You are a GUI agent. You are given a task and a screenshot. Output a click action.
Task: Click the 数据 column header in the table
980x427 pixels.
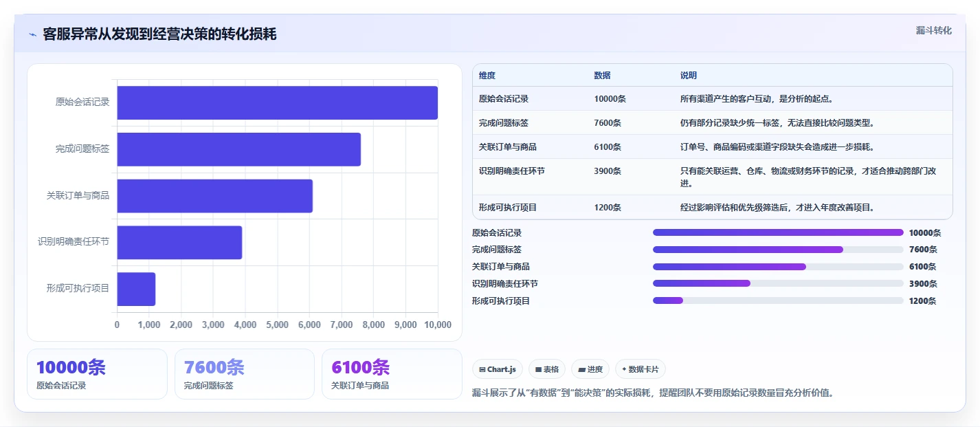pos(602,76)
